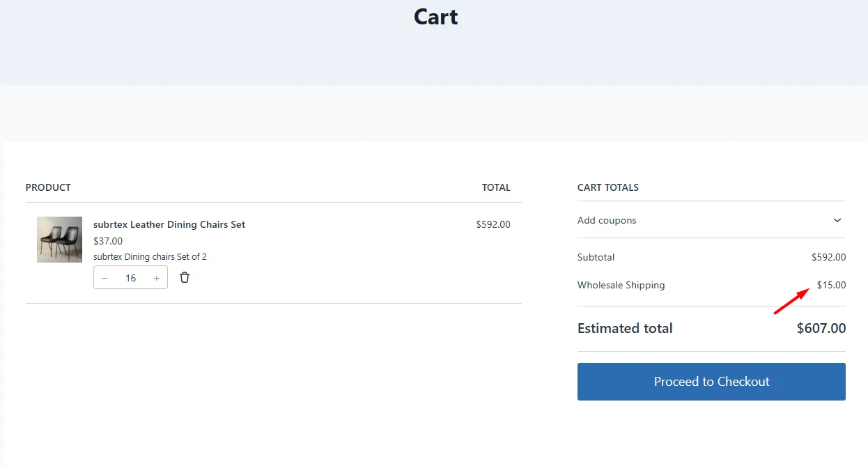Click the Subtotal amount $592.00

829,257
